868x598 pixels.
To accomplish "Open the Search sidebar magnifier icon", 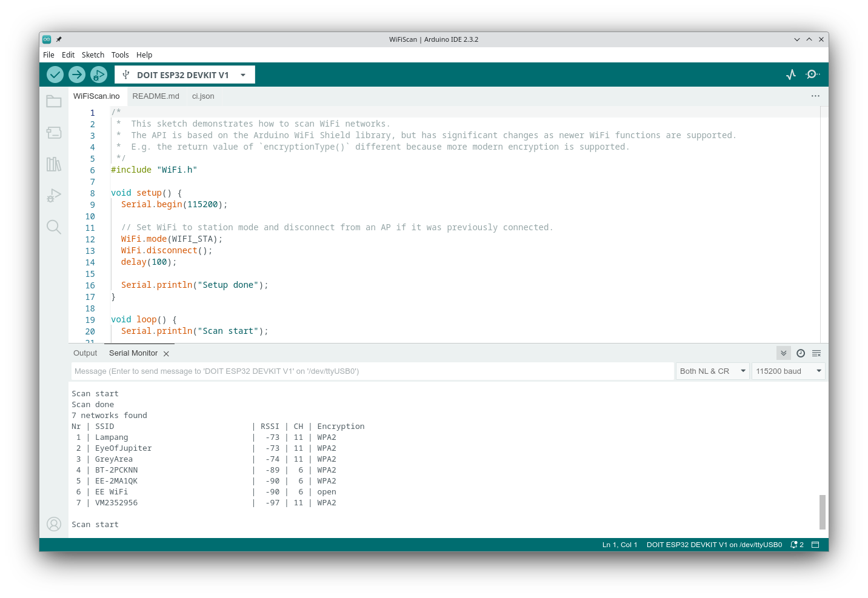I will 54,227.
